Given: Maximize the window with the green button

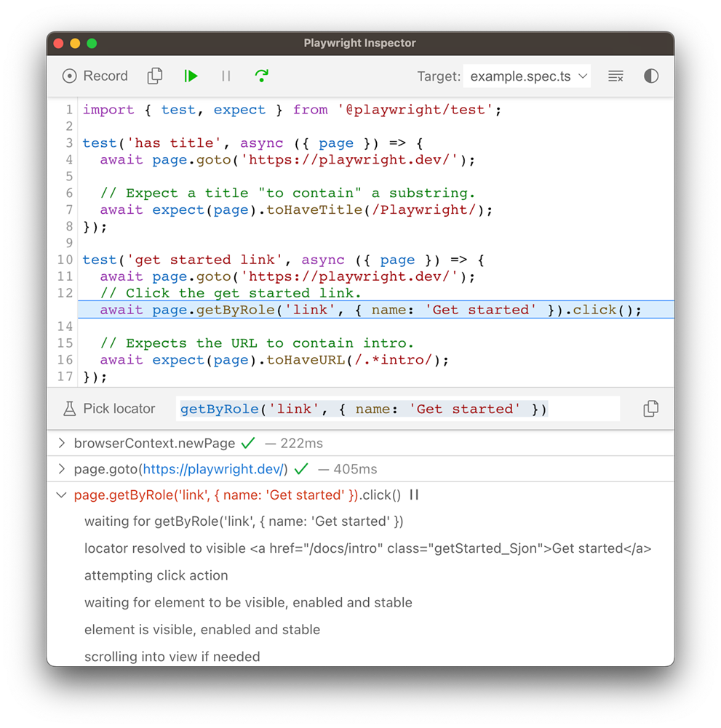Looking at the screenshot, I should click(x=92, y=44).
